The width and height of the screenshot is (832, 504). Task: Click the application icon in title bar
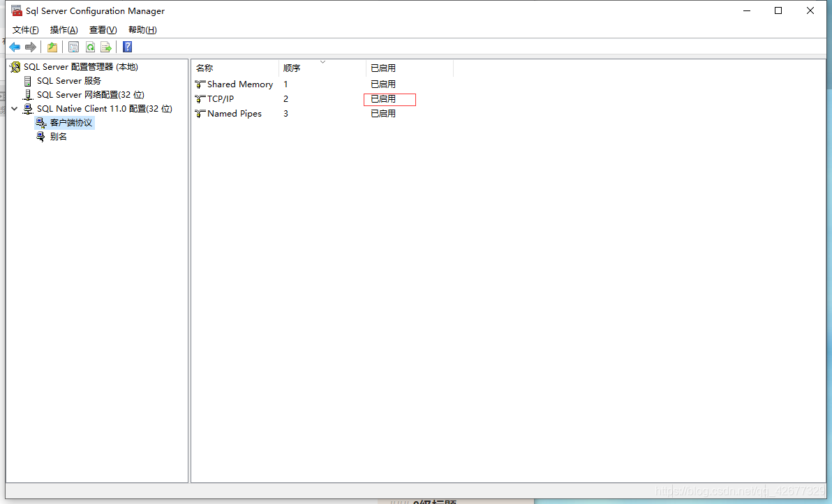(x=17, y=10)
